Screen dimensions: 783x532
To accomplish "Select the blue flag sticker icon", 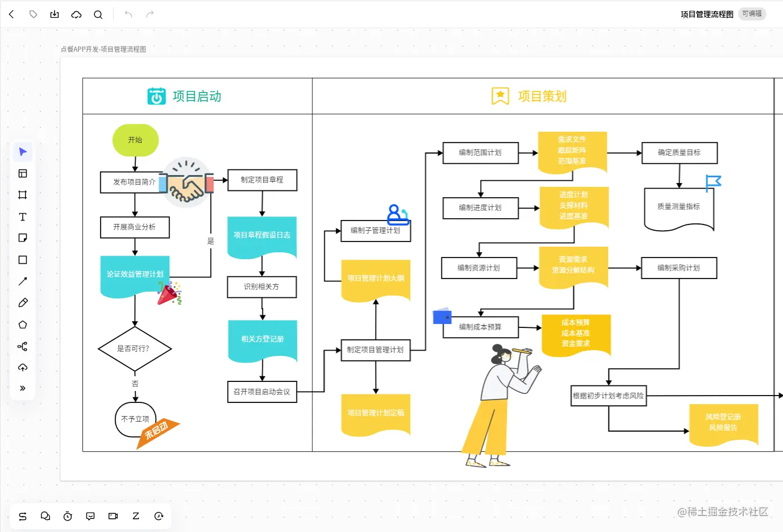I will pyautogui.click(x=713, y=183).
